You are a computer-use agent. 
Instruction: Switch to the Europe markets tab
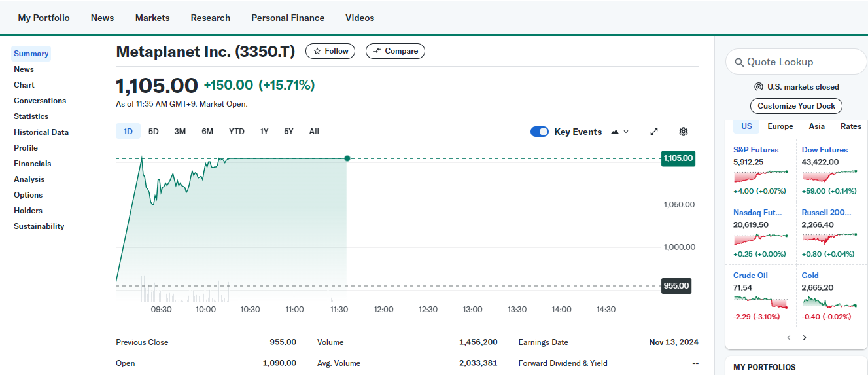[x=780, y=126]
